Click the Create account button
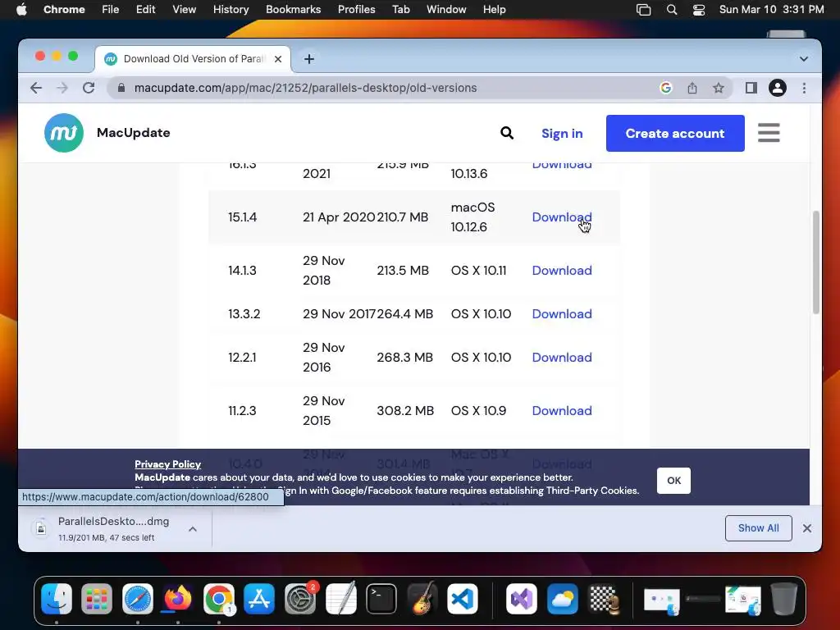The image size is (840, 630). point(675,134)
